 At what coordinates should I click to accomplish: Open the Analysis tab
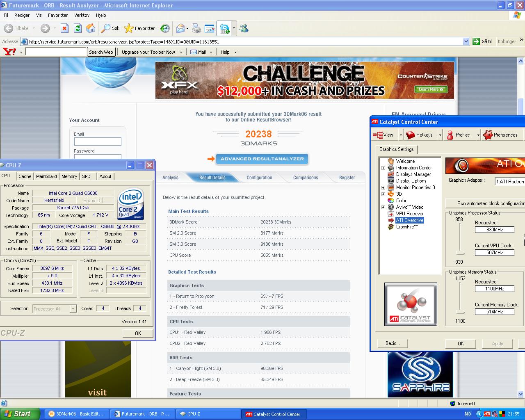pos(170,178)
